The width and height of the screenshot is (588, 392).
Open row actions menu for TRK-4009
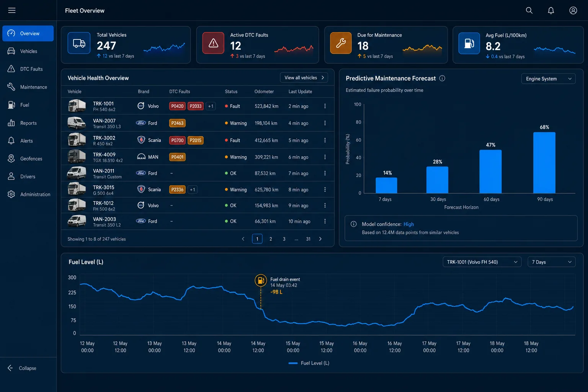(325, 157)
